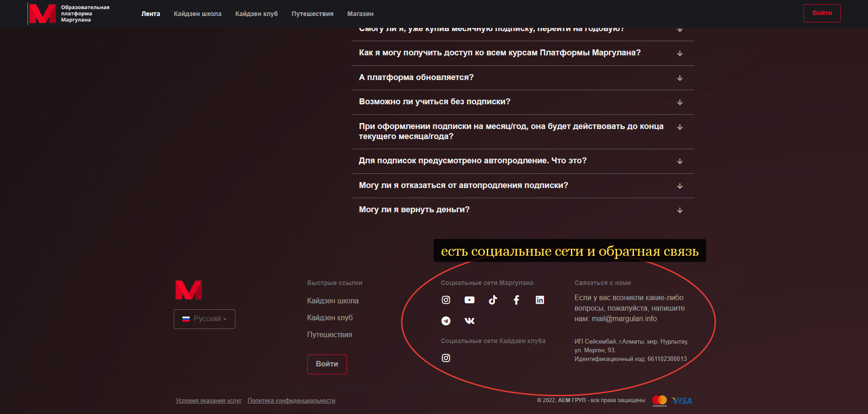
Task: Click the mail@margulan.info email address
Action: pyautogui.click(x=624, y=319)
